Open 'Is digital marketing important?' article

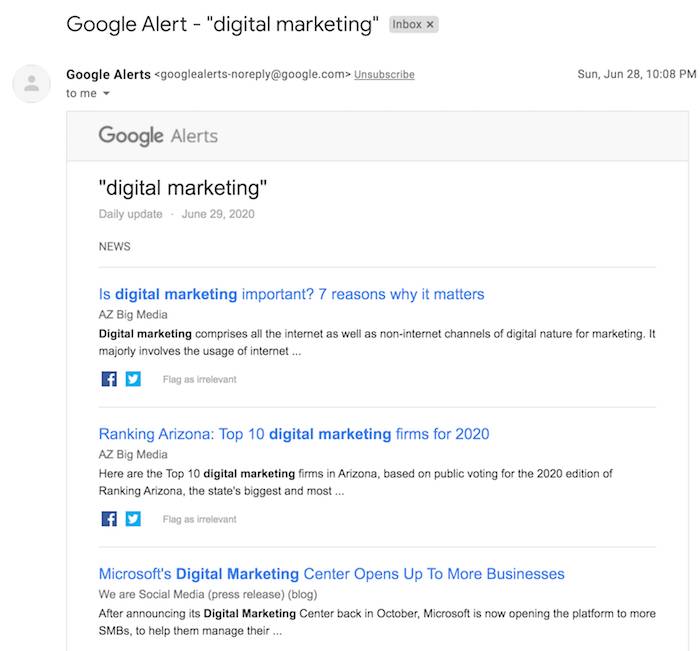(x=292, y=294)
